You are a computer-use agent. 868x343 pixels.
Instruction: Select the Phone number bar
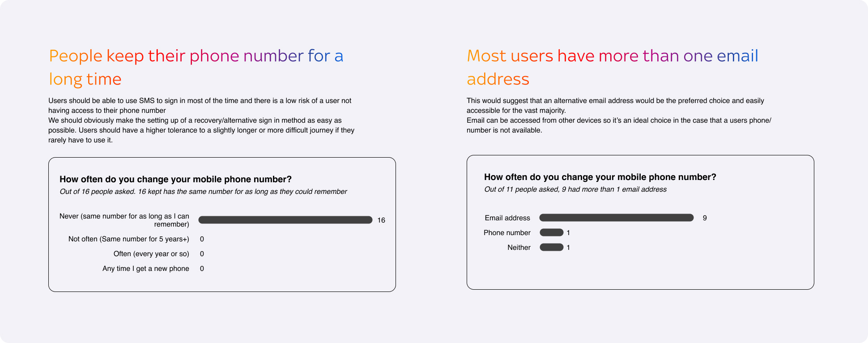[x=551, y=232]
